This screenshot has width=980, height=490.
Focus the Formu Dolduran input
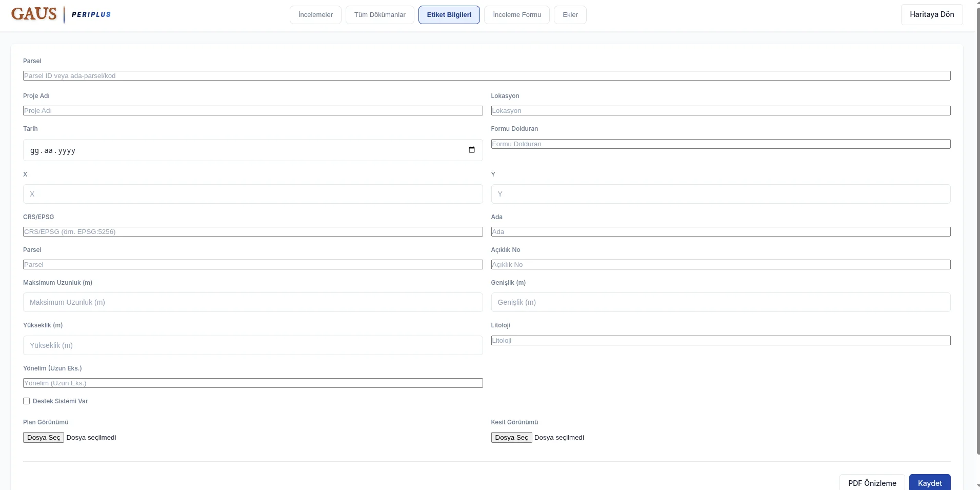(x=721, y=144)
